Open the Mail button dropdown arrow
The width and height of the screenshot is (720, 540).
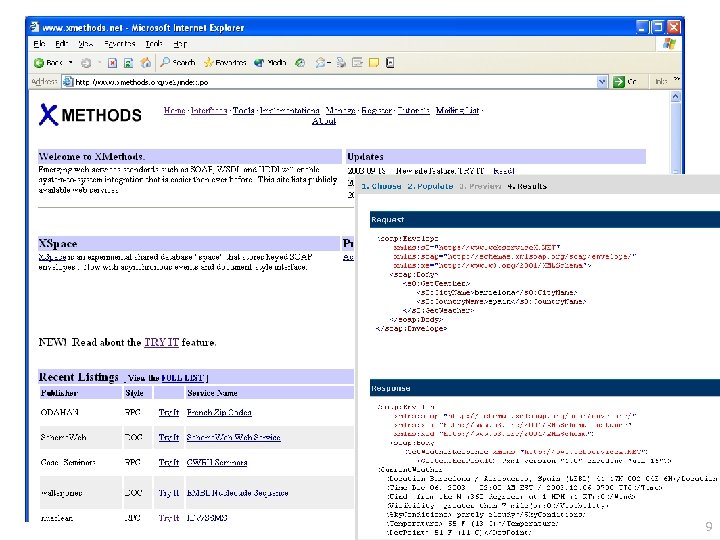tap(329, 63)
